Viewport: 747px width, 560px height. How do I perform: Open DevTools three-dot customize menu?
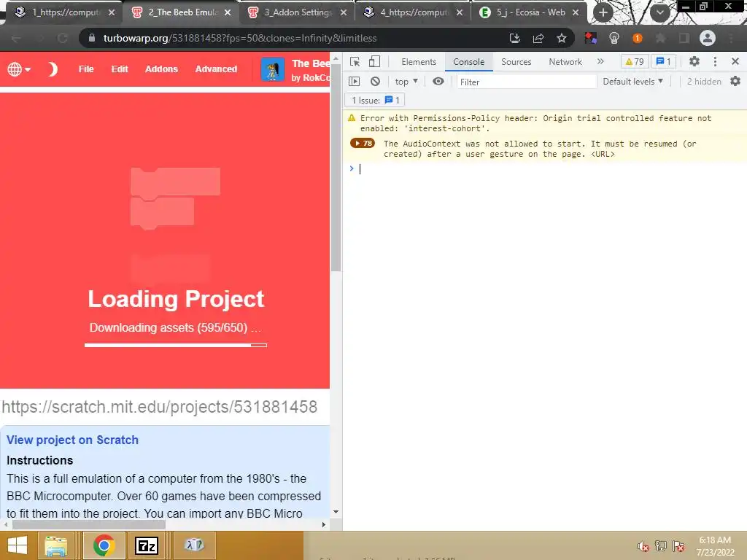click(715, 61)
